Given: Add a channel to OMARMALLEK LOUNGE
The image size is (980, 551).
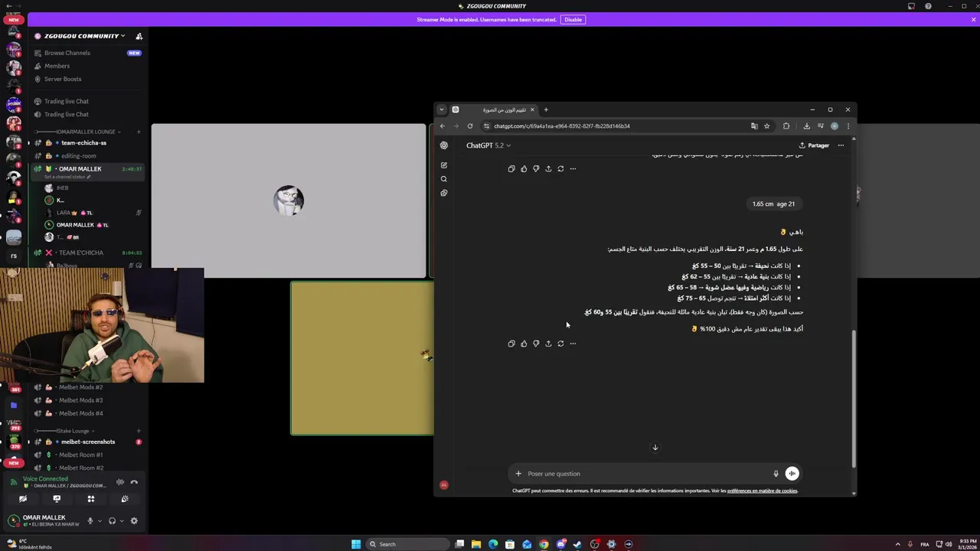Looking at the screenshot, I should tap(139, 132).
